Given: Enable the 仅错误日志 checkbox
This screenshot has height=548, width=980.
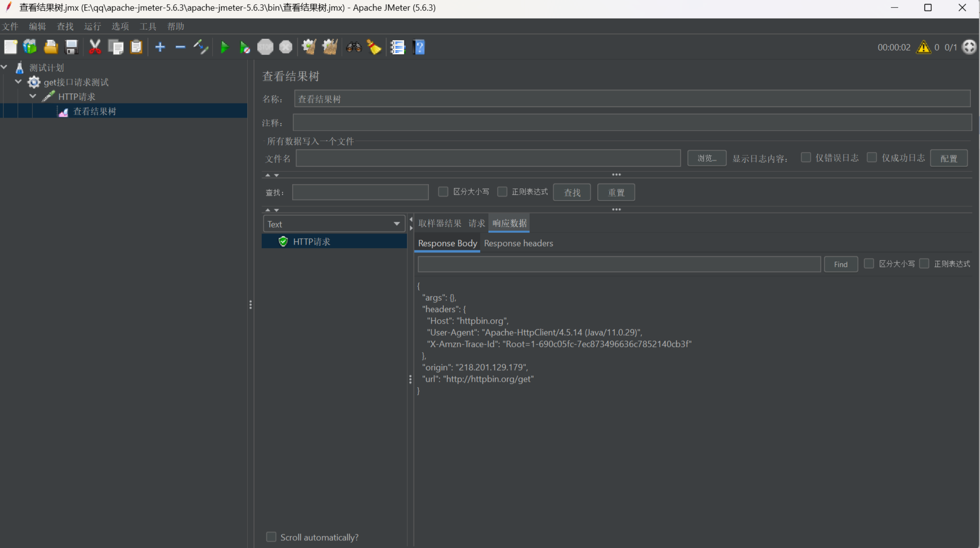Looking at the screenshot, I should click(x=806, y=158).
